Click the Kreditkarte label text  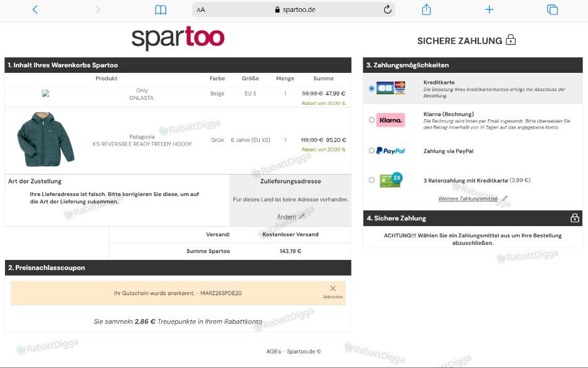[439, 82]
